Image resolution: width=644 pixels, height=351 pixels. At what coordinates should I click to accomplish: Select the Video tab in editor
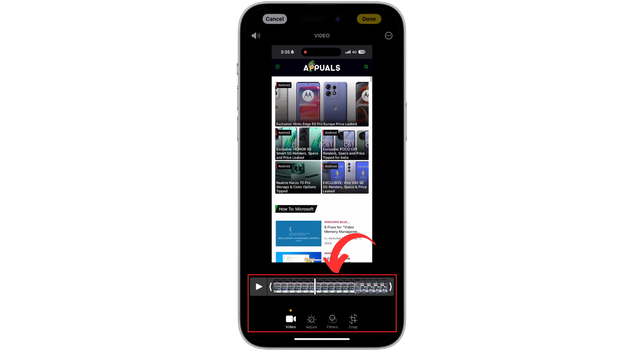[290, 321]
